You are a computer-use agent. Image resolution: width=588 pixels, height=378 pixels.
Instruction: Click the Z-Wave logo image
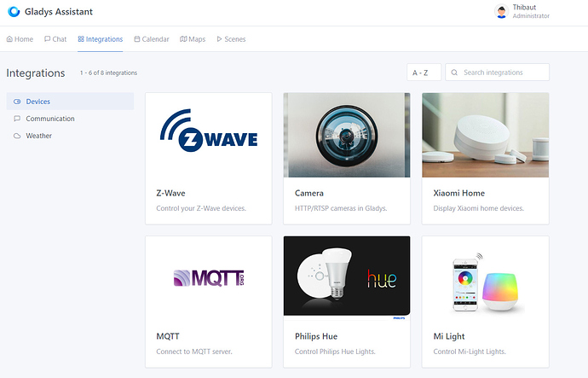click(x=209, y=131)
